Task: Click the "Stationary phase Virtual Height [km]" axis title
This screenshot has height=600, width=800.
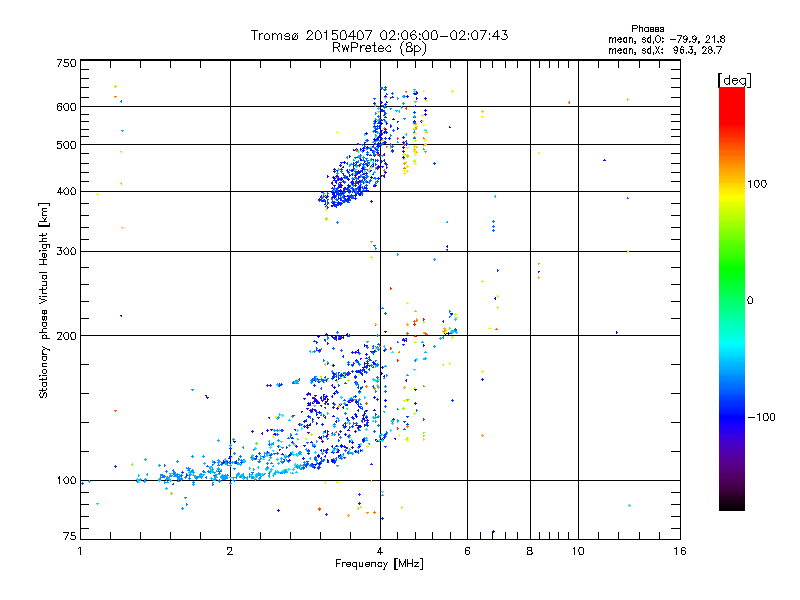Action: pyautogui.click(x=44, y=300)
